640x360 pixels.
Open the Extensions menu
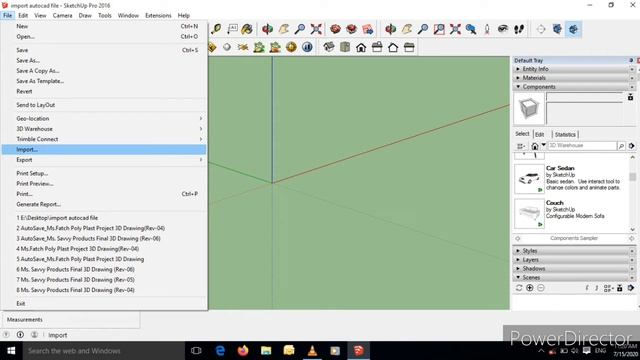tap(158, 16)
